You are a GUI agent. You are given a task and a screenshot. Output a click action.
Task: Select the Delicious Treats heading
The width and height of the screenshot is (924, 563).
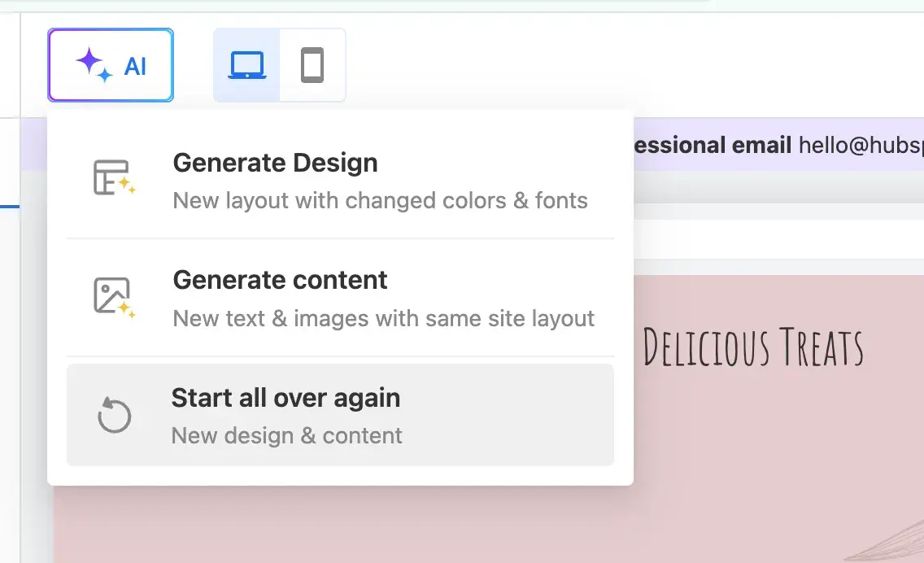[x=752, y=347]
